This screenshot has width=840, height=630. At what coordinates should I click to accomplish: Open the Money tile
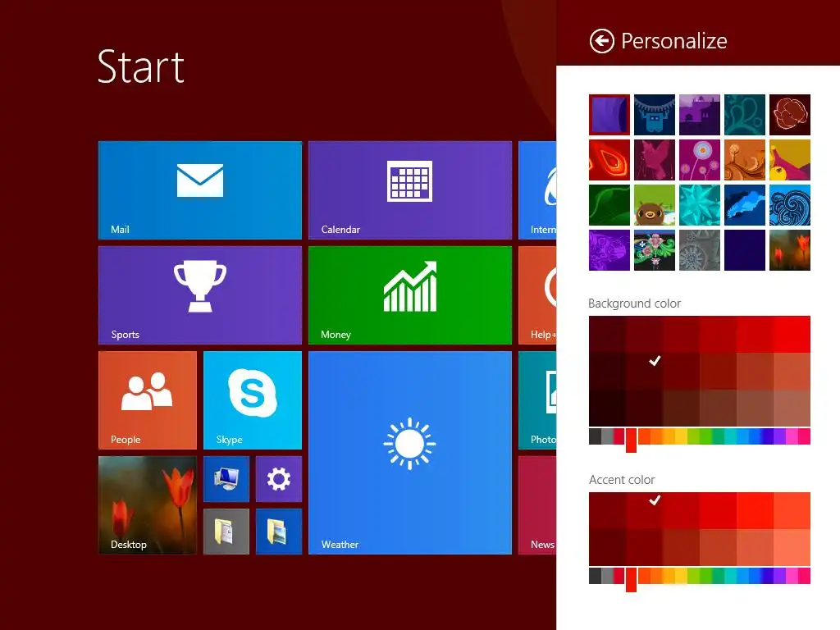(x=410, y=295)
